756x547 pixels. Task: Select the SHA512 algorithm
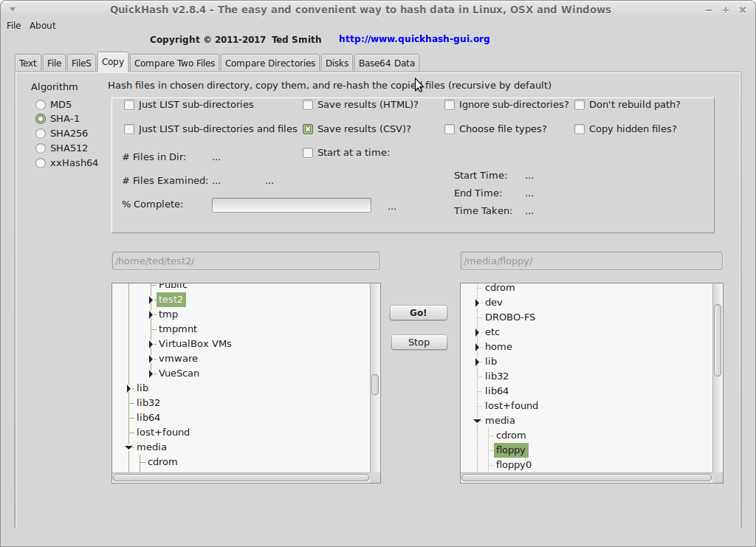coord(41,148)
